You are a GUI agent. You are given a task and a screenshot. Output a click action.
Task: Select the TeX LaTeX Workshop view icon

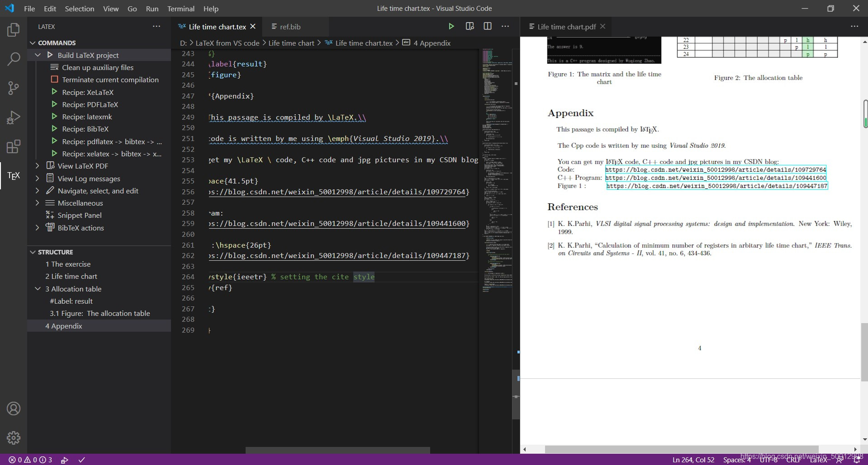pos(14,176)
